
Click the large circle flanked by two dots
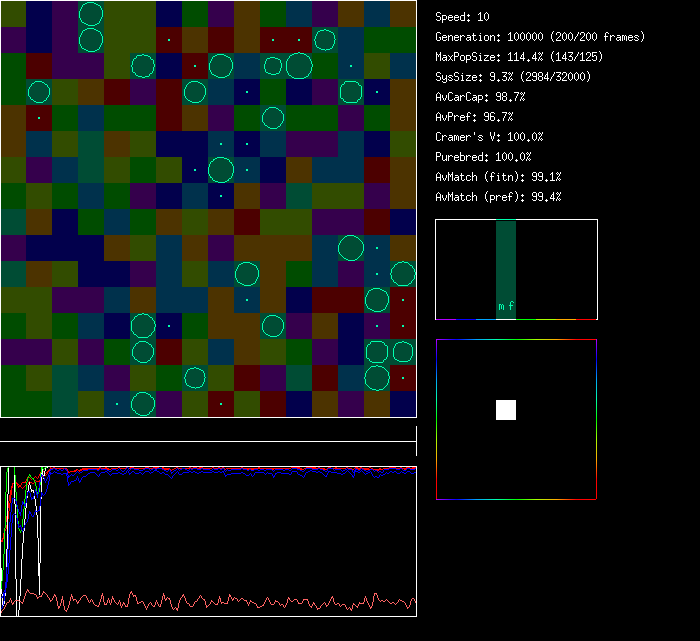click(221, 170)
